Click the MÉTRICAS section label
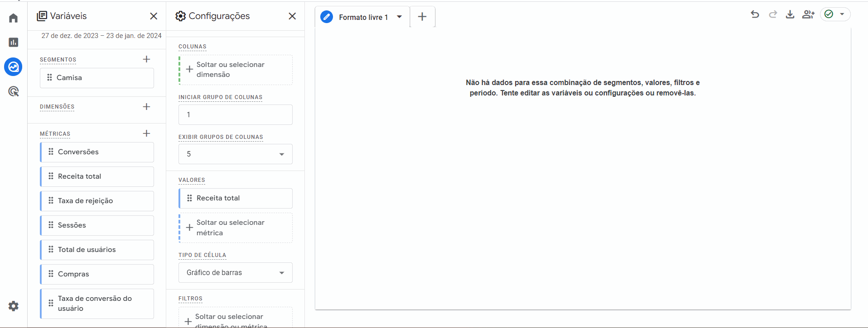Screen dimensions: 868x328 [55, 134]
